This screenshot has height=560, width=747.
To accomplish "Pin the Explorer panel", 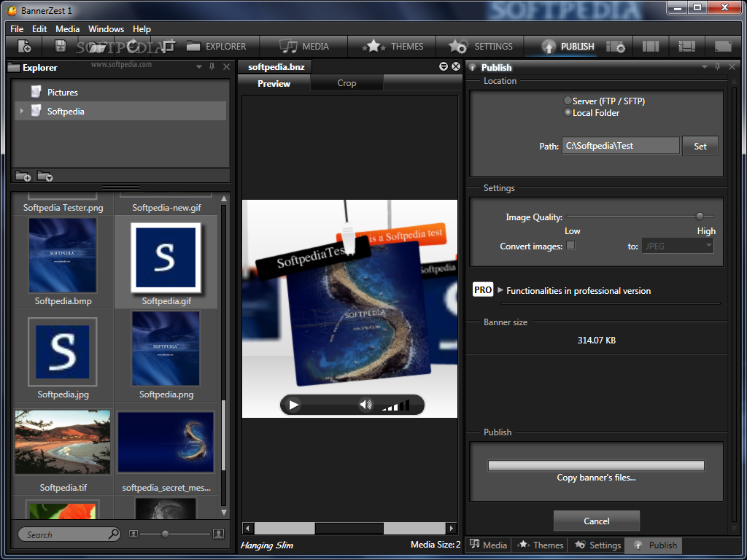I will (x=212, y=67).
